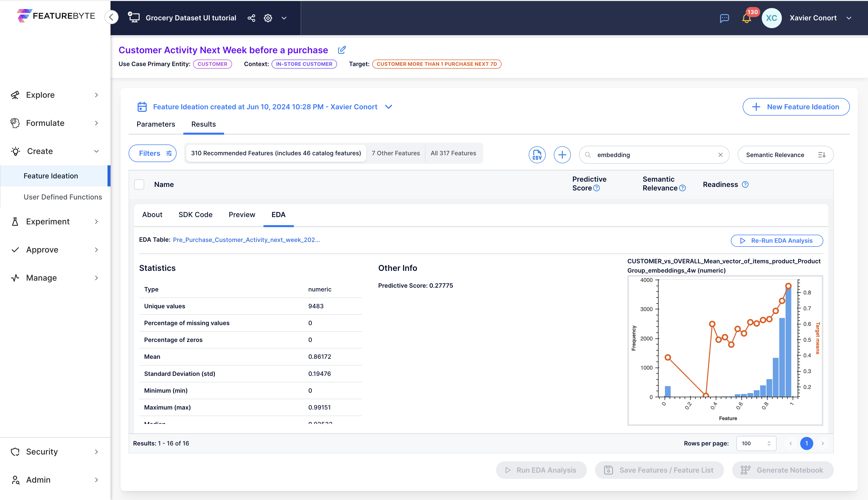Screen dimensions: 868x500
Task: Click the Explore telescope icon
Action: (15, 95)
